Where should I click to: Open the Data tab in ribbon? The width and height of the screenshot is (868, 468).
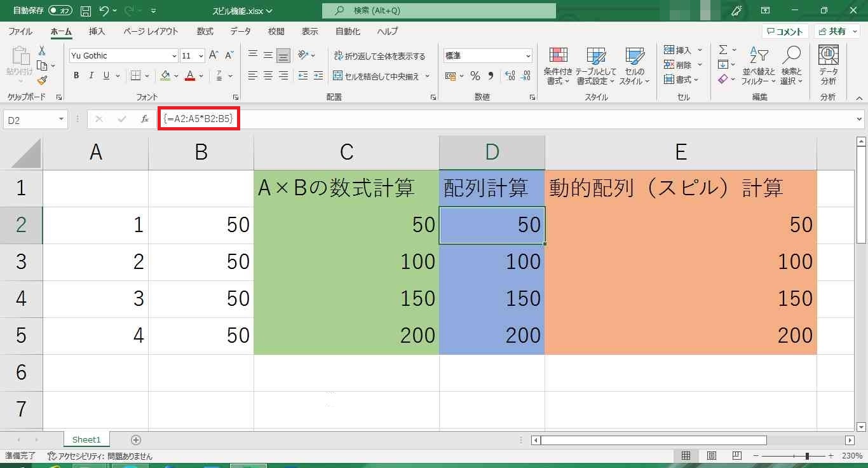click(240, 31)
